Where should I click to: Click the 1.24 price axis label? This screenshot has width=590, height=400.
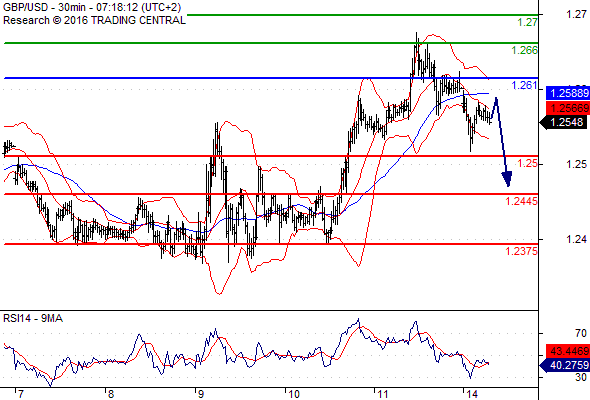(x=576, y=239)
